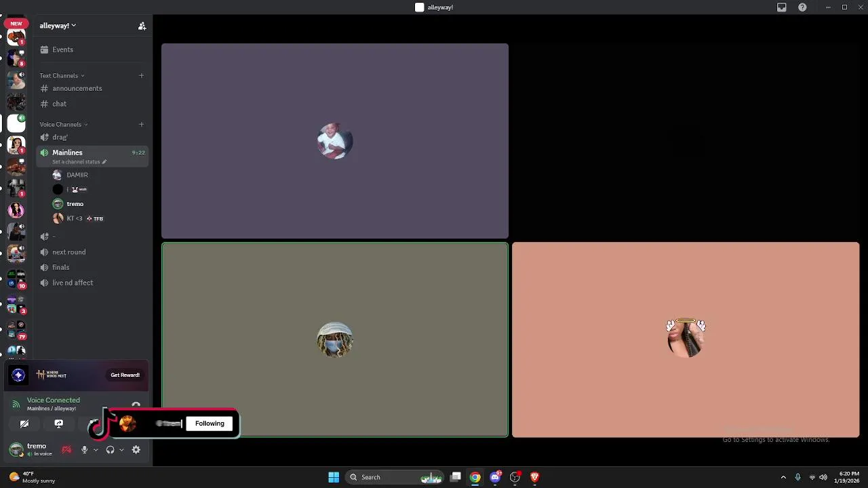Image resolution: width=868 pixels, height=488 pixels.
Task: Open the weather widget showing 40°F
Action: tap(32, 477)
